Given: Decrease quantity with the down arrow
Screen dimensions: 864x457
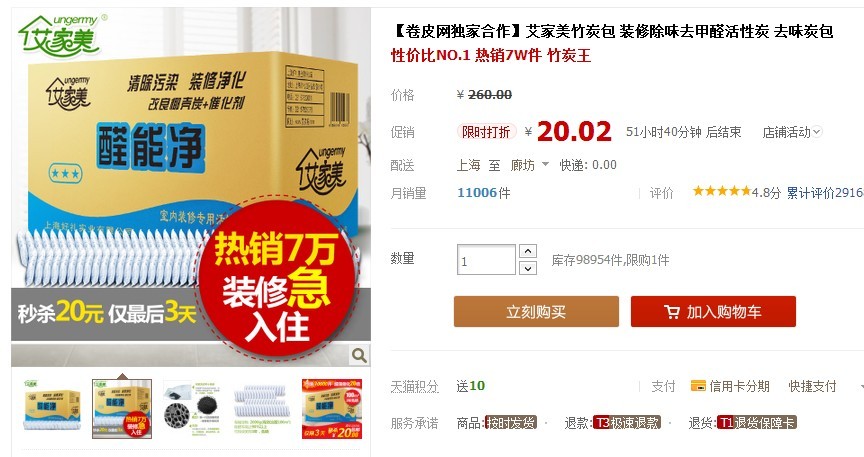Looking at the screenshot, I should 528,268.
